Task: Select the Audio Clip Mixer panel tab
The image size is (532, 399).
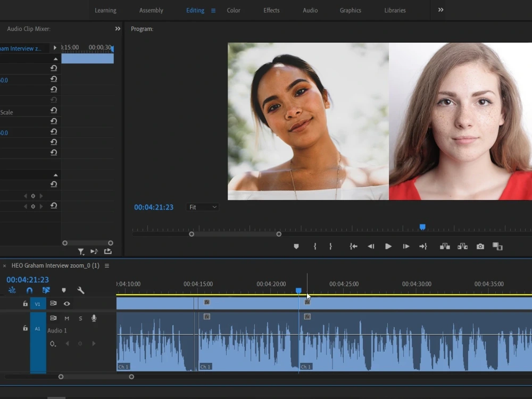Action: [29, 29]
